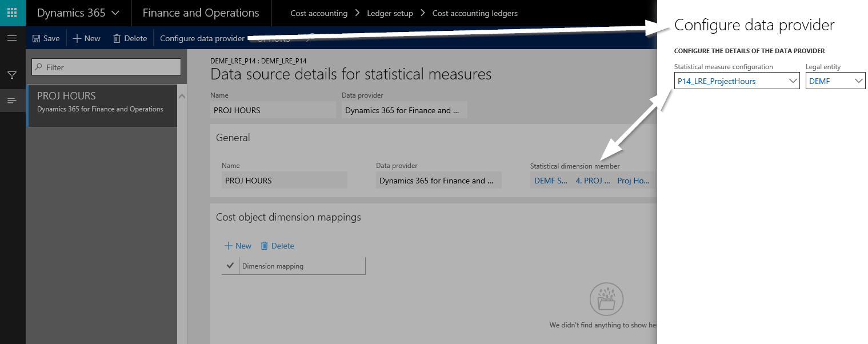Open the filter pane funnel icon
This screenshot has width=868, height=344.
tap(12, 75)
